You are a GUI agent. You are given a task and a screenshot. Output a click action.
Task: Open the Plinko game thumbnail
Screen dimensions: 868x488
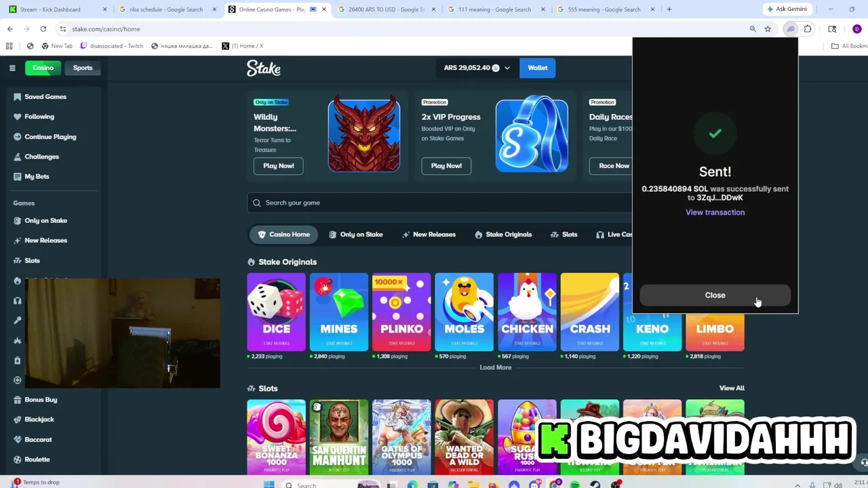(401, 312)
